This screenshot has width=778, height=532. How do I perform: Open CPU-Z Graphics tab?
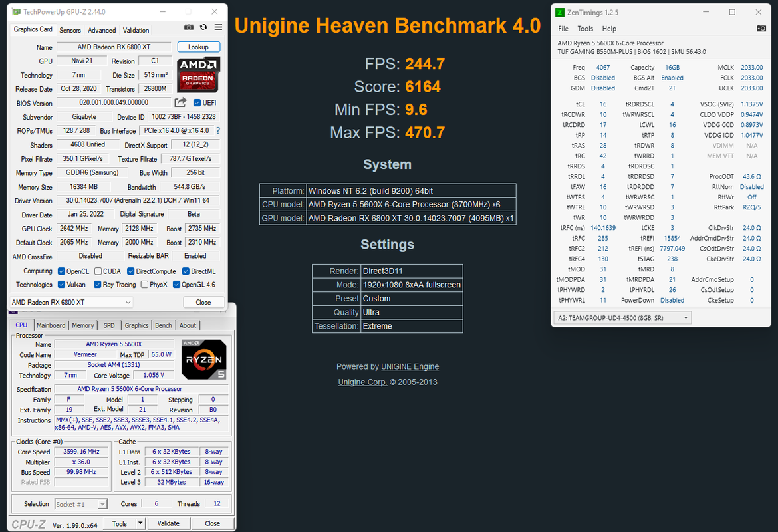136,325
